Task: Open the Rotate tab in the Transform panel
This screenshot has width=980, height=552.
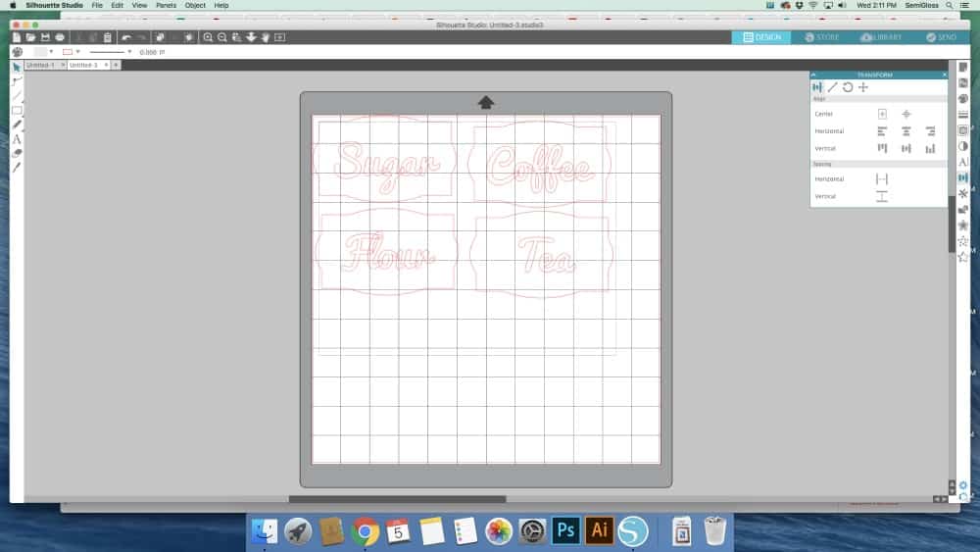Action: point(848,87)
